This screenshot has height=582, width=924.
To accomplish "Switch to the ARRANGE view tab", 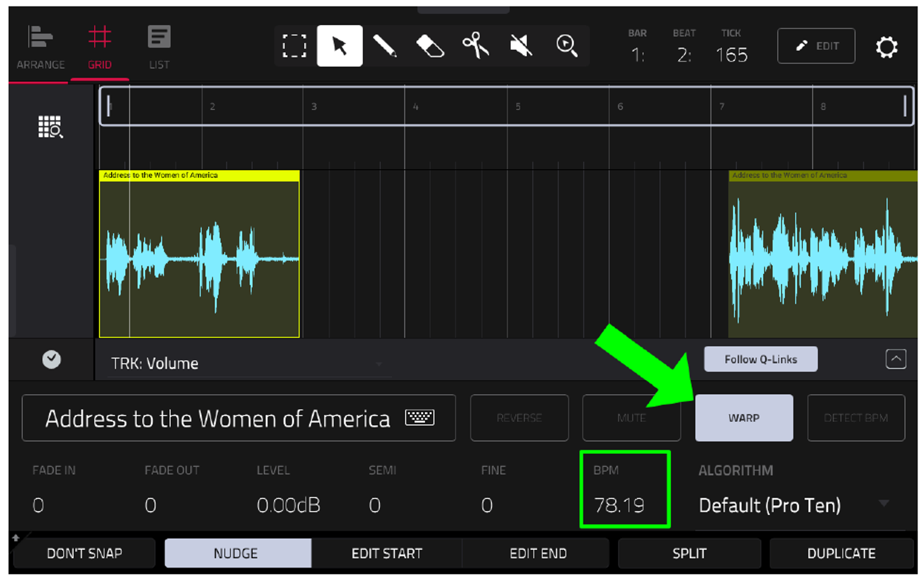I will pyautogui.click(x=40, y=48).
